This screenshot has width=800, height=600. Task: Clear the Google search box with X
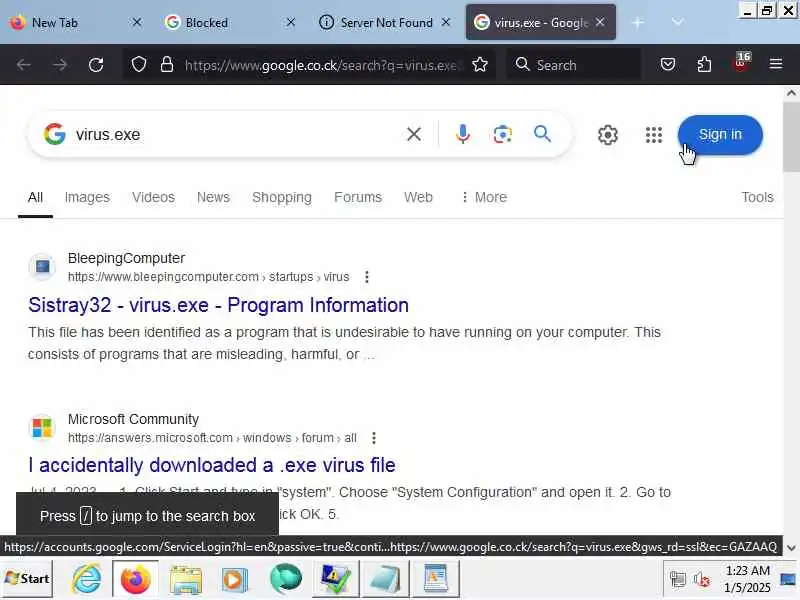414,134
